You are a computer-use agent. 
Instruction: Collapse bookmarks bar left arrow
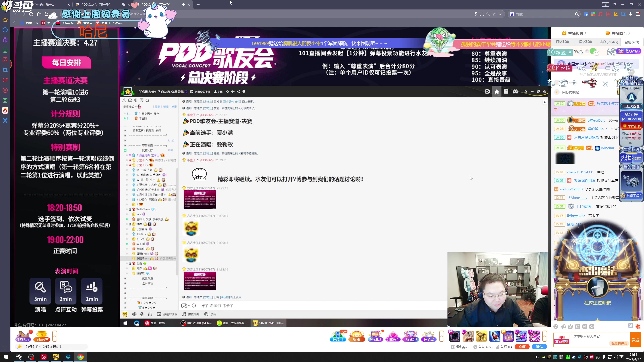(15, 23)
